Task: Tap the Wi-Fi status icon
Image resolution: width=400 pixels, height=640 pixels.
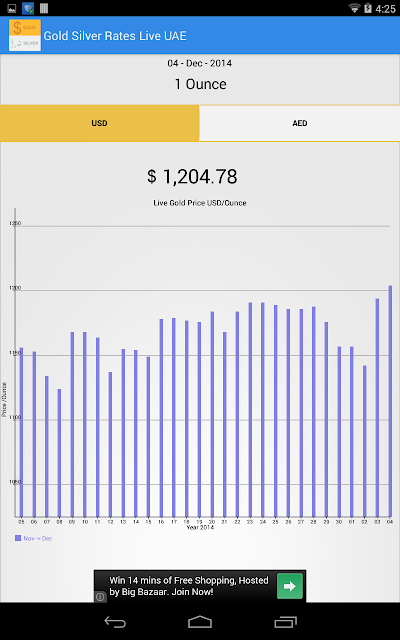Action: (x=354, y=8)
